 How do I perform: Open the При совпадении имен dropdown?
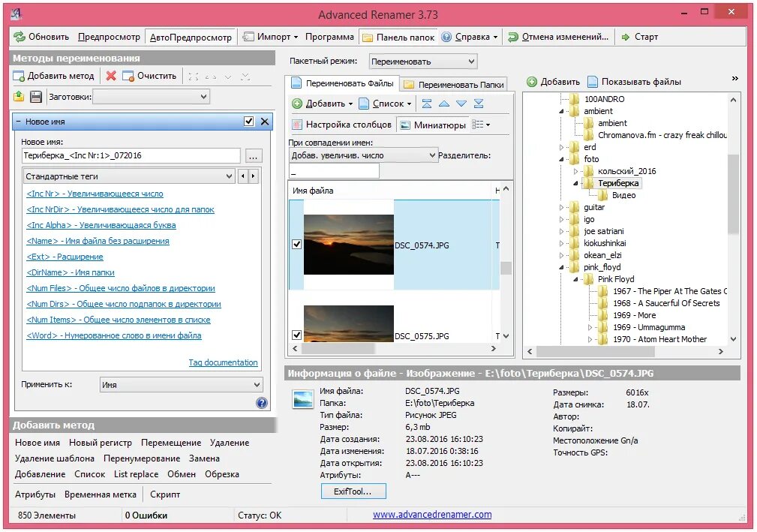[x=363, y=155]
